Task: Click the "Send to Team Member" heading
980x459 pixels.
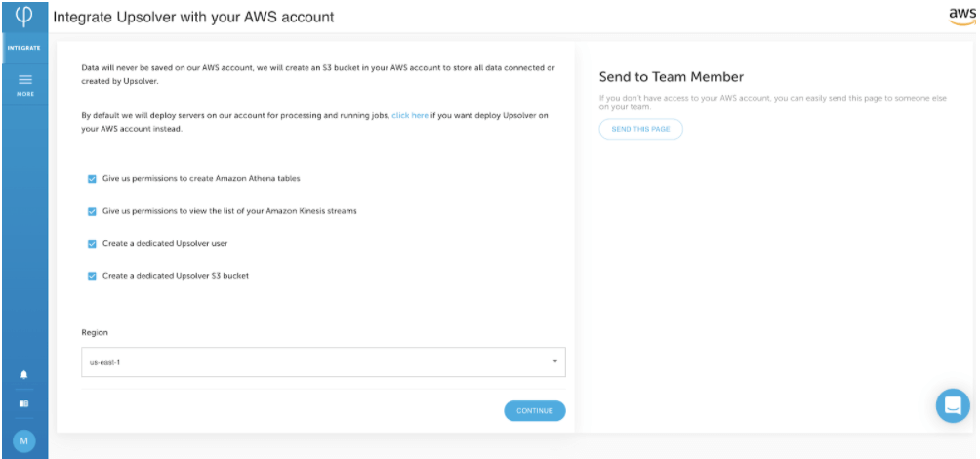Action: tap(671, 77)
